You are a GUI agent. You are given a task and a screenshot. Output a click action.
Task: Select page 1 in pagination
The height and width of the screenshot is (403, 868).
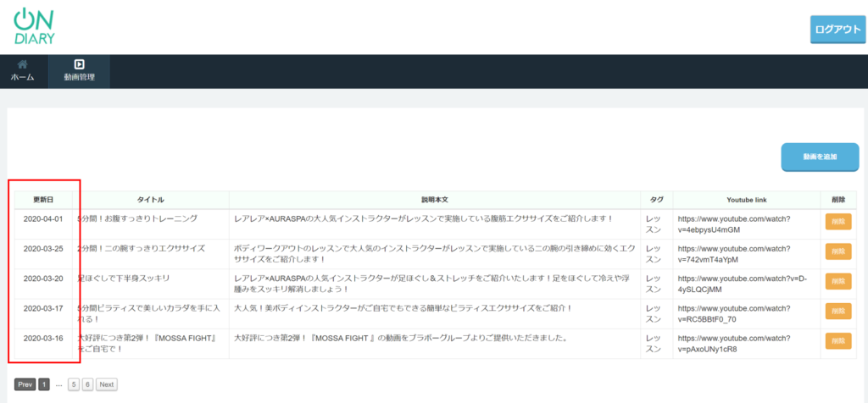(45, 384)
